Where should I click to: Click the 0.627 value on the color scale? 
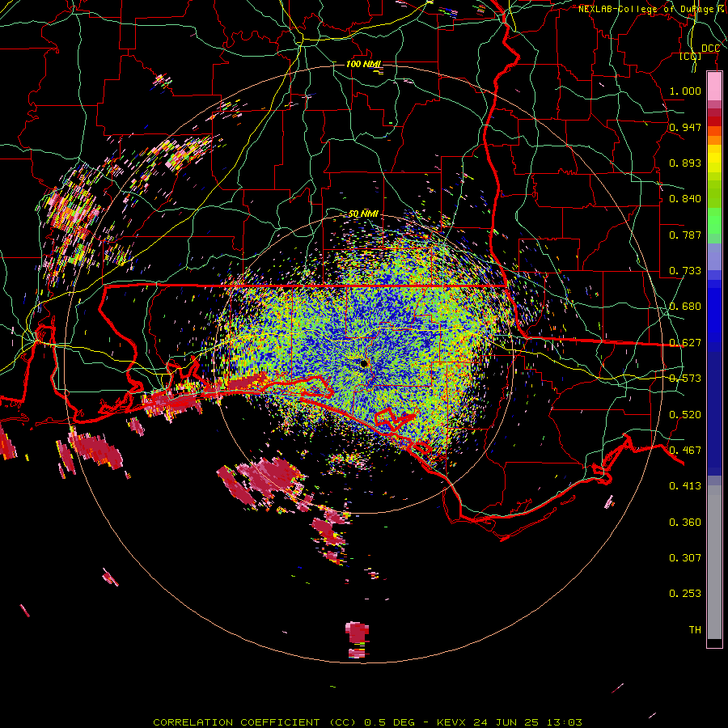[x=685, y=343]
